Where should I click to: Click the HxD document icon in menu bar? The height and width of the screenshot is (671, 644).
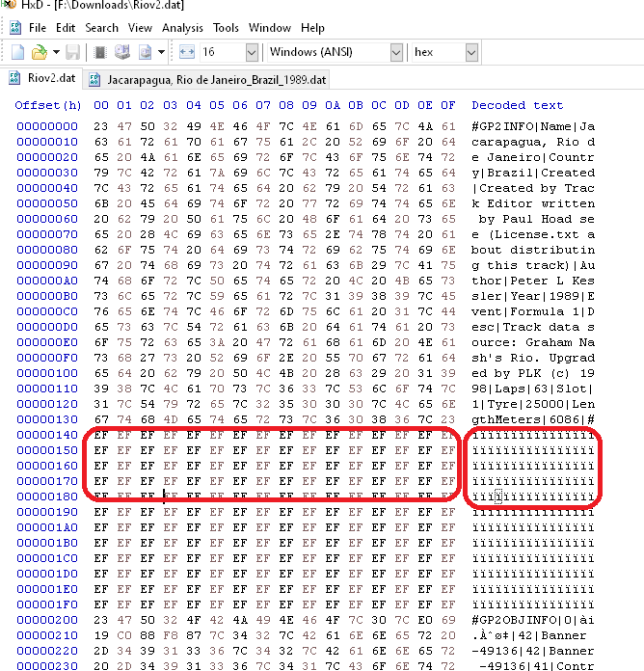(14, 28)
